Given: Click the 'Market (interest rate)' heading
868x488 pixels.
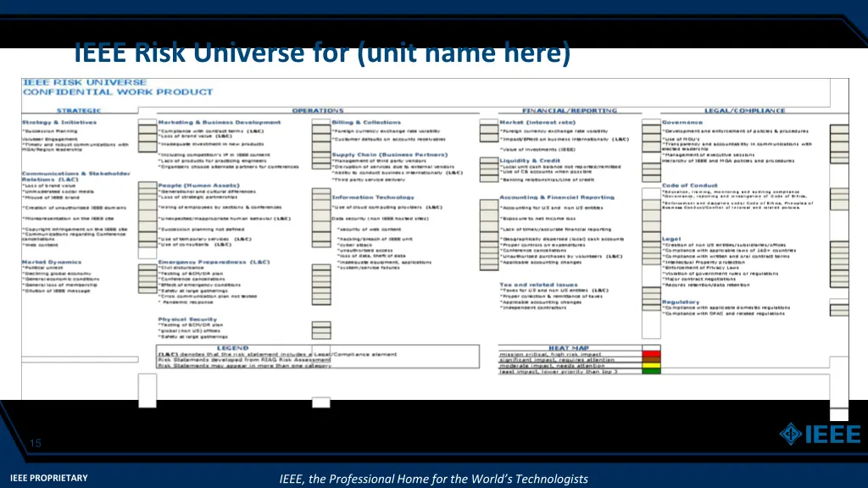Looking at the screenshot, I should 537,122.
